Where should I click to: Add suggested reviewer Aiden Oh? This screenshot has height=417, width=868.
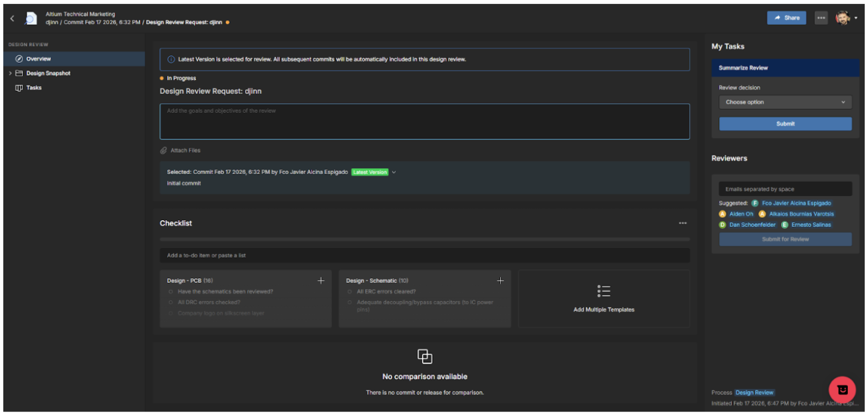pyautogui.click(x=740, y=214)
